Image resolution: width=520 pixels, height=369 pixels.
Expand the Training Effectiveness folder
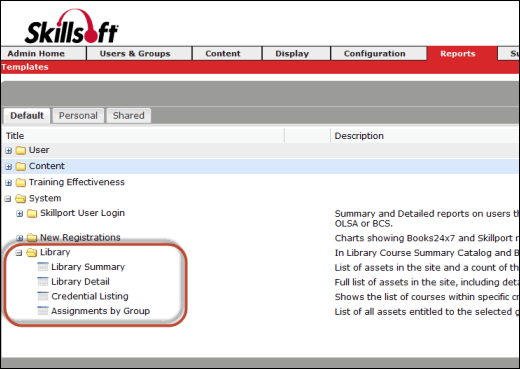coord(8,183)
